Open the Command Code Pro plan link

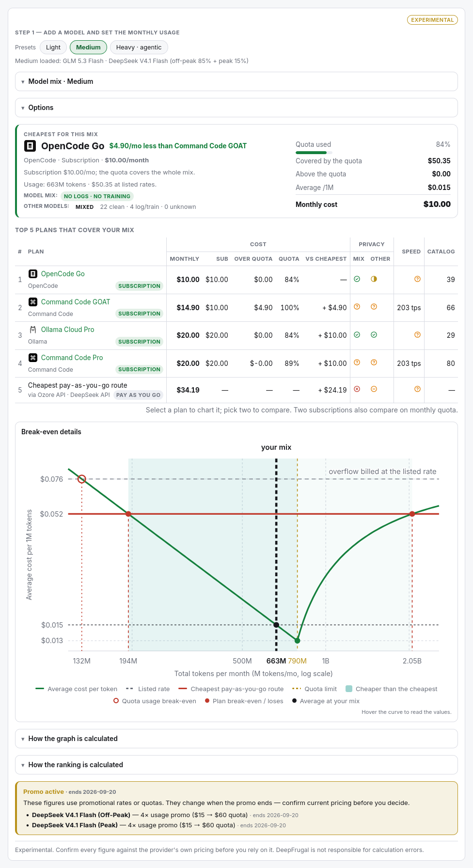pyautogui.click(x=72, y=358)
